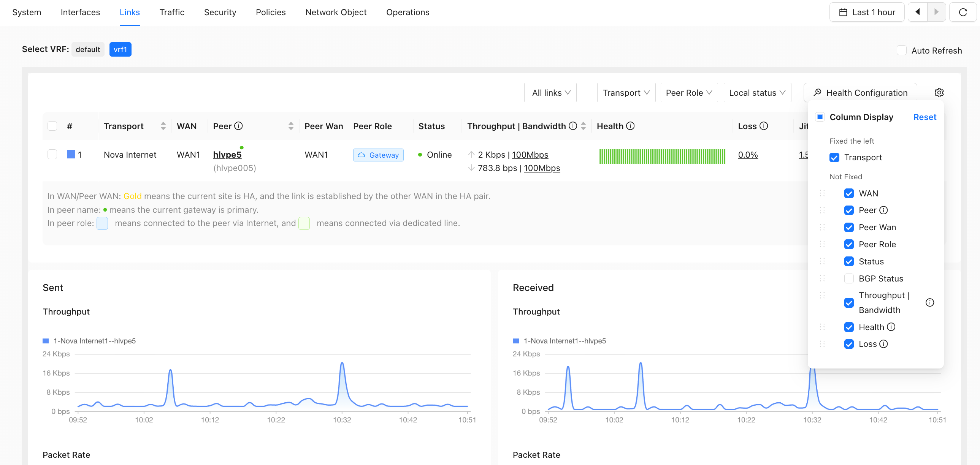
Task: Click the refresh icon button
Action: 963,12
